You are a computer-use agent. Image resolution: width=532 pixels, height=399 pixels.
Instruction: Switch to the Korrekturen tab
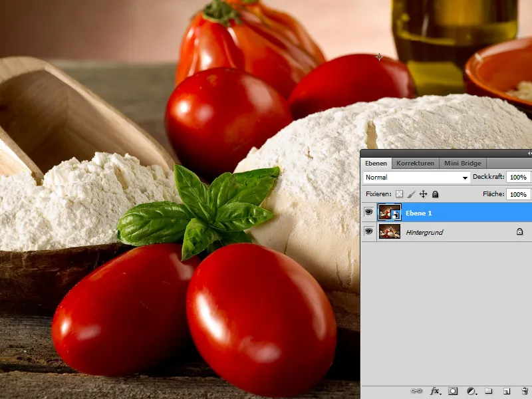click(x=415, y=163)
